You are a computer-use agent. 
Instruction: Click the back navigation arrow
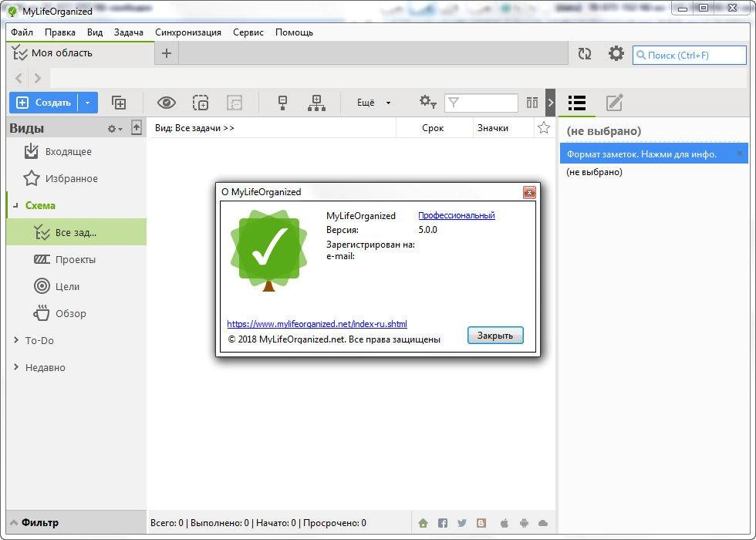pos(19,78)
